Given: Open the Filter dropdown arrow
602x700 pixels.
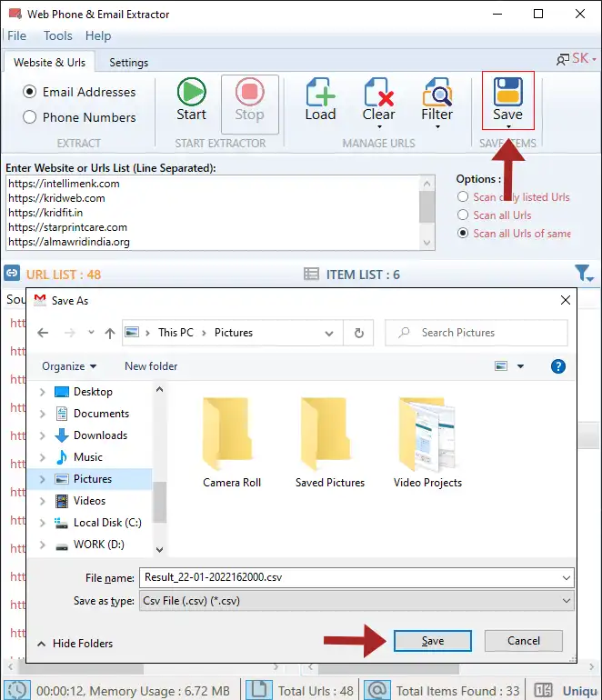Looking at the screenshot, I should tap(437, 126).
